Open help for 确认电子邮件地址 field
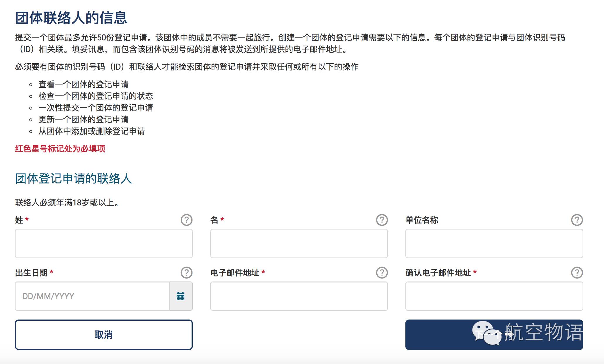 pyautogui.click(x=577, y=272)
